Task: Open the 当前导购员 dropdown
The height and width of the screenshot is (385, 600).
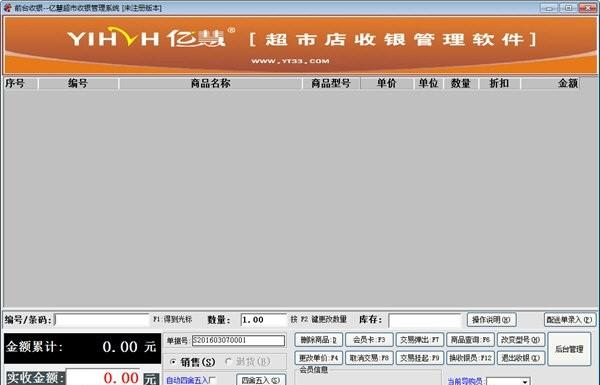Action: pyautogui.click(x=525, y=382)
